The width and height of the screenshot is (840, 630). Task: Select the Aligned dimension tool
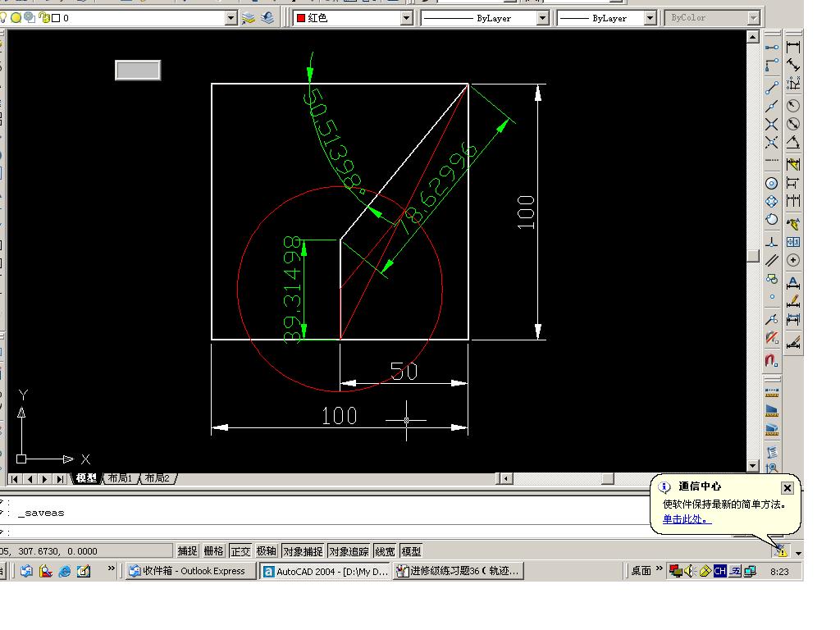click(x=793, y=65)
